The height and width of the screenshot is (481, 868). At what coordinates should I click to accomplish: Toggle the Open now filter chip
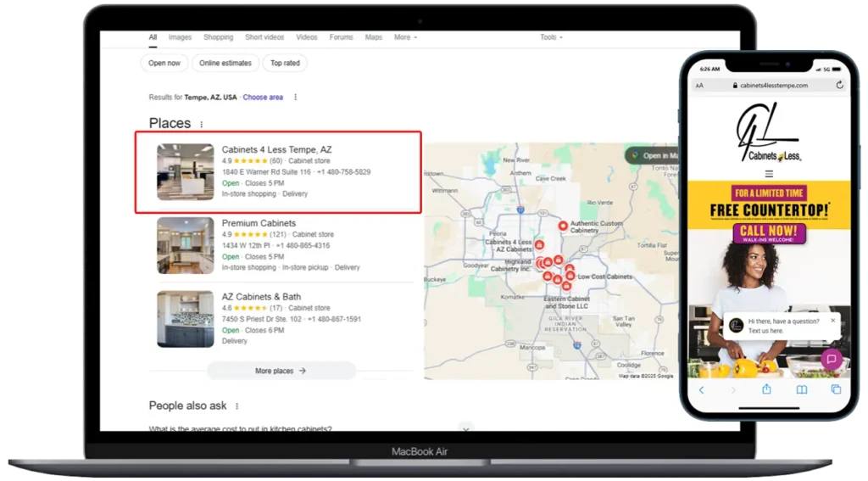tap(164, 63)
